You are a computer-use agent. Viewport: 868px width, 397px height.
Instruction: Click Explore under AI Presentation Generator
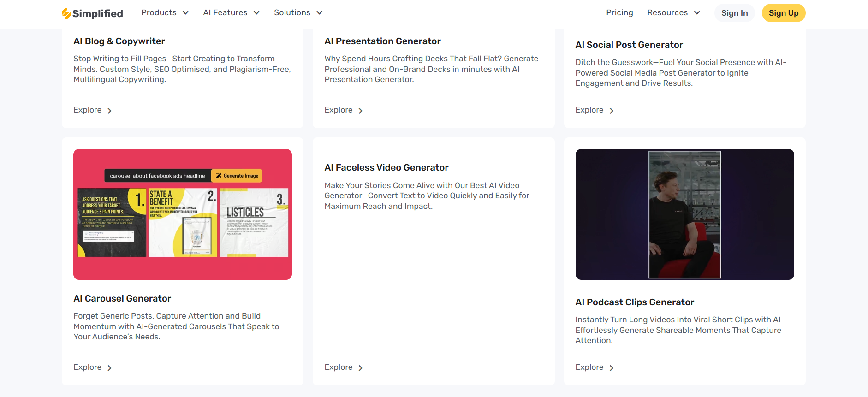(x=339, y=110)
